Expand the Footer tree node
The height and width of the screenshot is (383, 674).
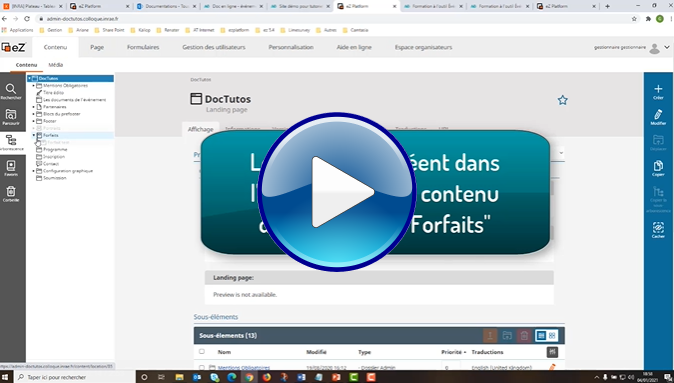(x=34, y=121)
